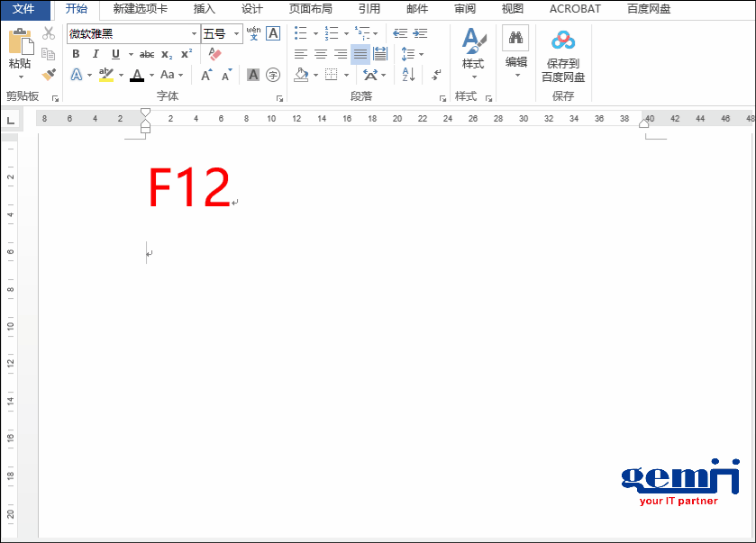The image size is (756, 543).
Task: Click the 保存到百度网盘 button
Action: pyautogui.click(x=563, y=56)
